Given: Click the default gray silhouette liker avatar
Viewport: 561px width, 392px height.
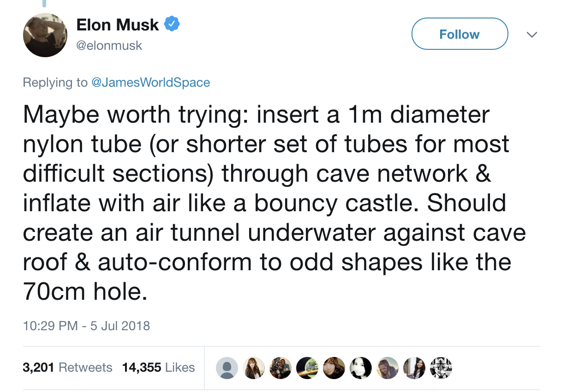Looking at the screenshot, I should point(227,368).
